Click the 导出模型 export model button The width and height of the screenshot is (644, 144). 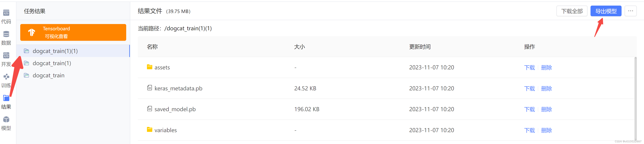(606, 11)
